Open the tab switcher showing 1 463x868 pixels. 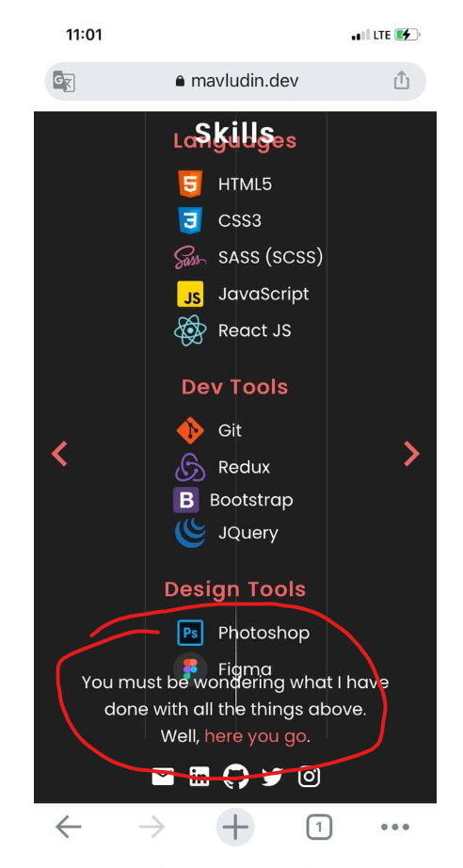(x=319, y=828)
